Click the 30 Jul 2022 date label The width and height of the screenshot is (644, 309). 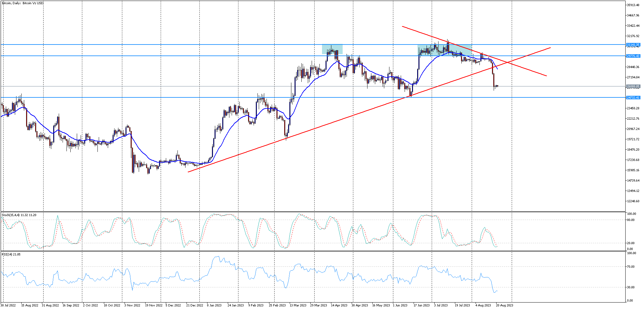point(8,305)
